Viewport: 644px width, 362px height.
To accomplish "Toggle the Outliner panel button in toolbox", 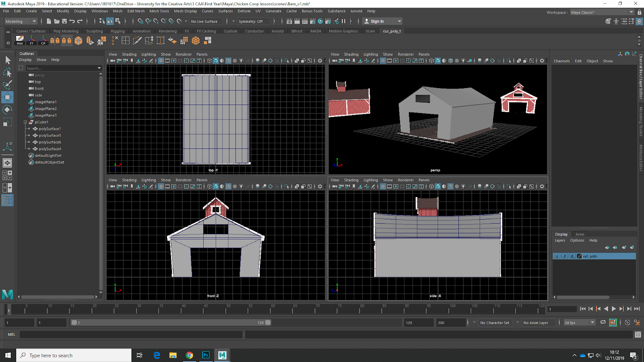I will (x=7, y=200).
